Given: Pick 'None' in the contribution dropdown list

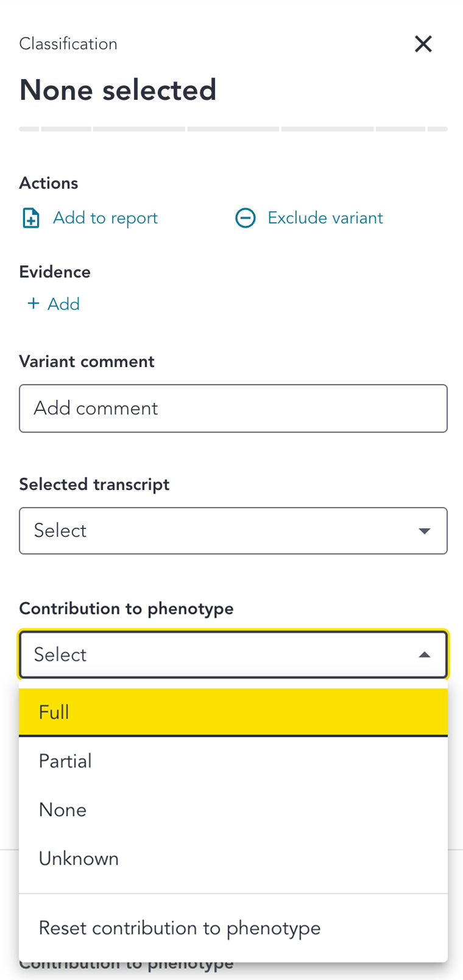Looking at the screenshot, I should (x=233, y=810).
